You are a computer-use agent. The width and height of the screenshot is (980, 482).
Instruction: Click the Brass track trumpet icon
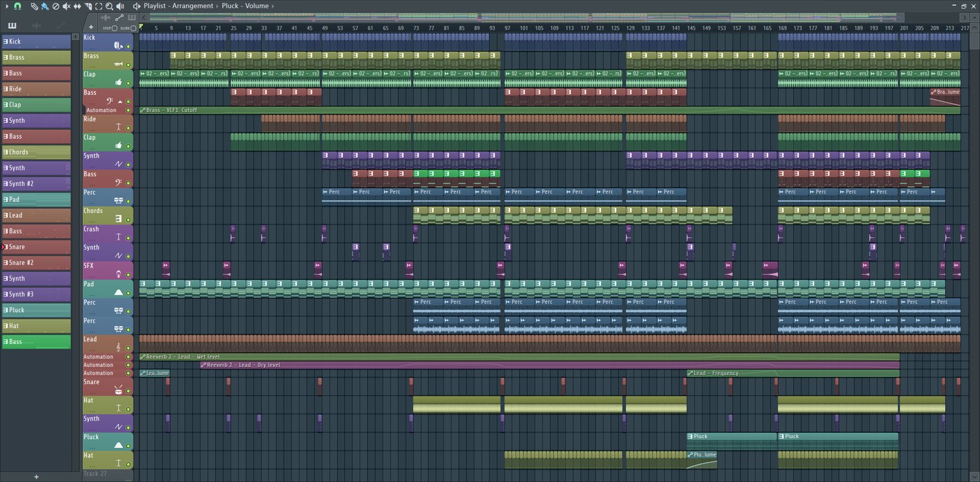(x=118, y=64)
